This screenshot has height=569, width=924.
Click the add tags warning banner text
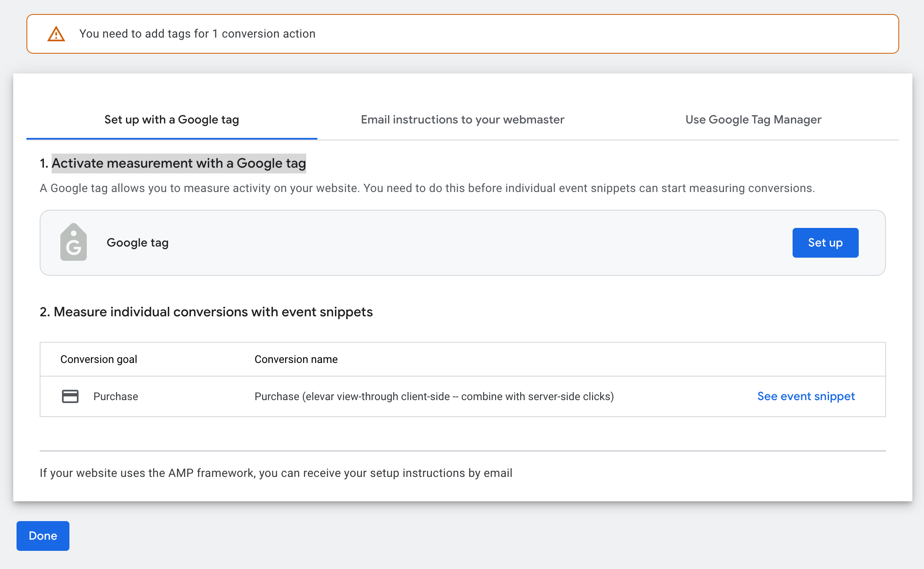coord(197,34)
